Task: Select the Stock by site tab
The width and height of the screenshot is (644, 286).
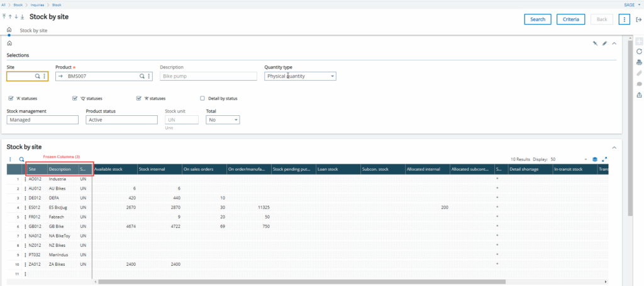Action: pyautogui.click(x=33, y=30)
